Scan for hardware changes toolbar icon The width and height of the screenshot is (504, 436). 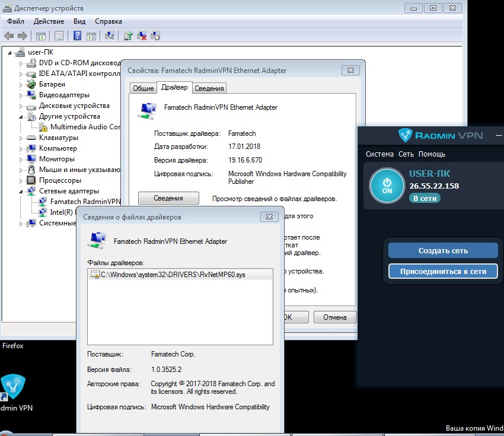(109, 36)
